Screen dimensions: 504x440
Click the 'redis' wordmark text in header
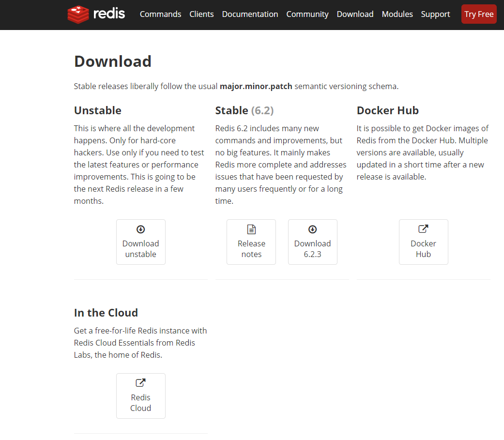(109, 14)
